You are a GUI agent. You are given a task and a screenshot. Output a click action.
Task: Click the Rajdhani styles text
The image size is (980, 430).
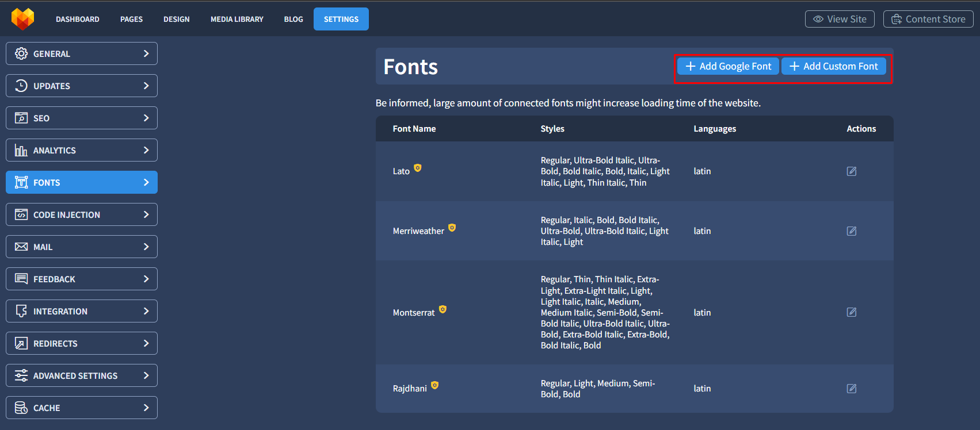pos(598,389)
